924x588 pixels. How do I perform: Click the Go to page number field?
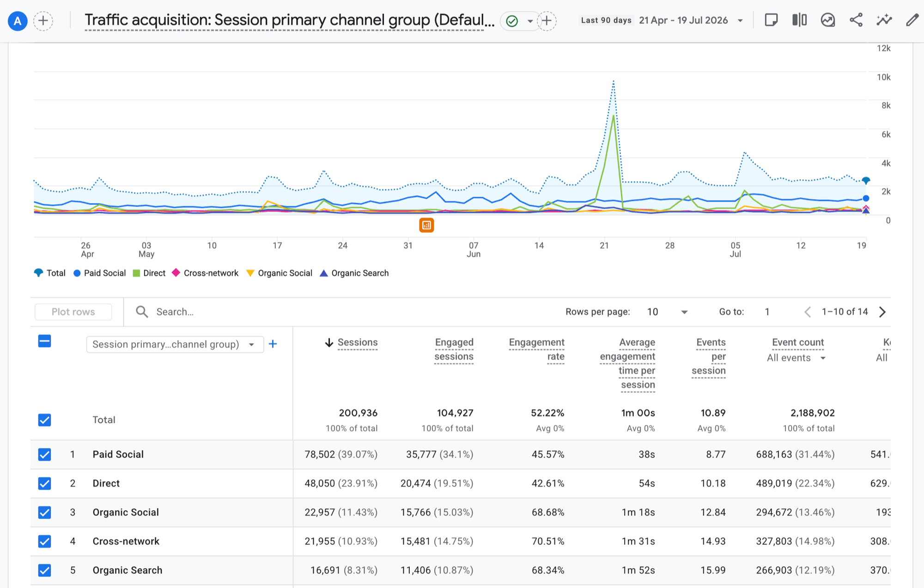pos(767,312)
